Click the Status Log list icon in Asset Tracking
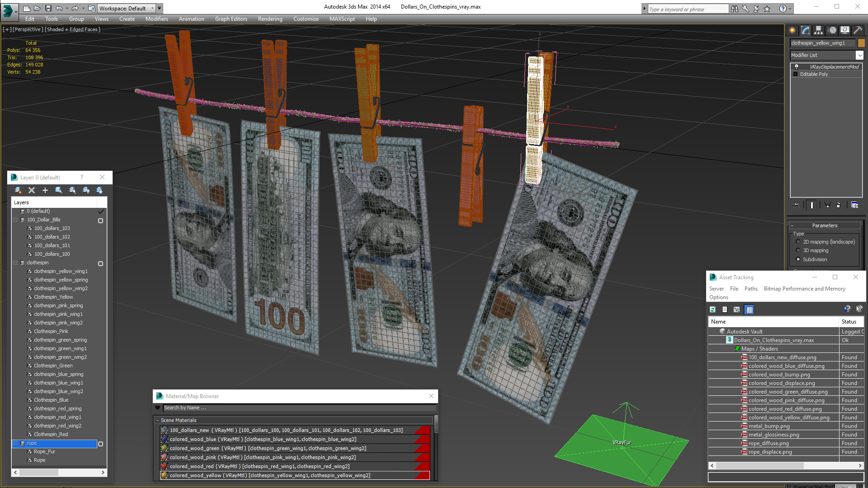 point(725,310)
